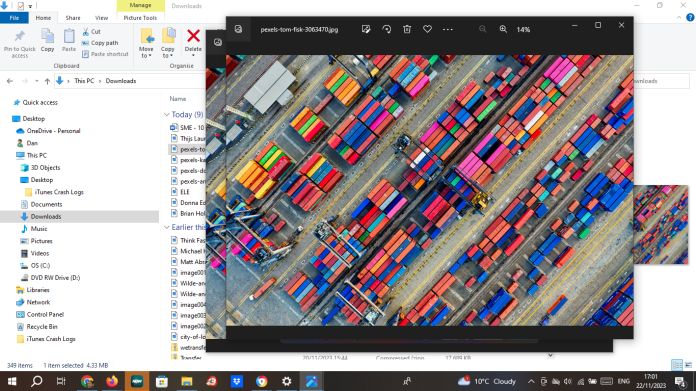Viewport: 696px width, 391px height.
Task: Open the See more ellipsis menu in Photos
Action: pyautogui.click(x=447, y=29)
